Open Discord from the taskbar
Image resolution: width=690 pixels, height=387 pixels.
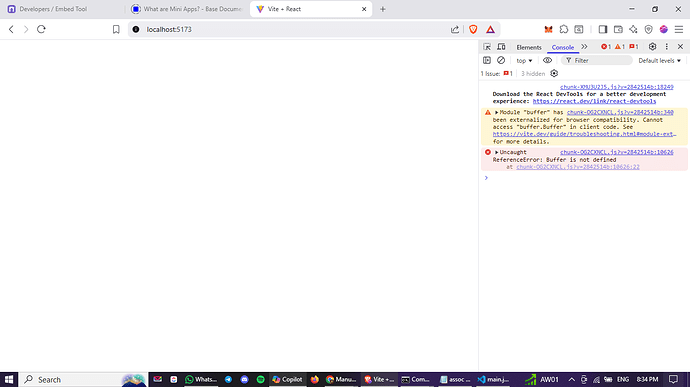coord(245,380)
